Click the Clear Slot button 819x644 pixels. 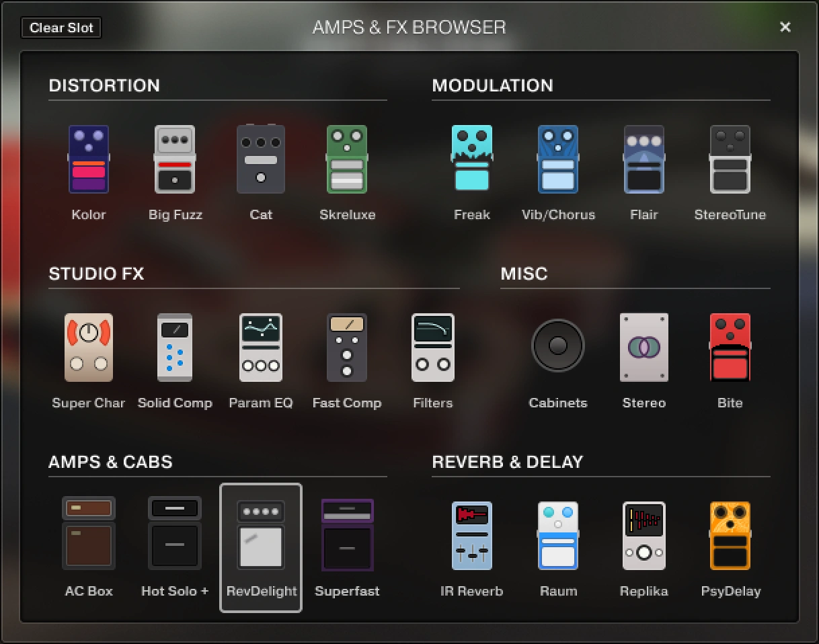coord(61,28)
